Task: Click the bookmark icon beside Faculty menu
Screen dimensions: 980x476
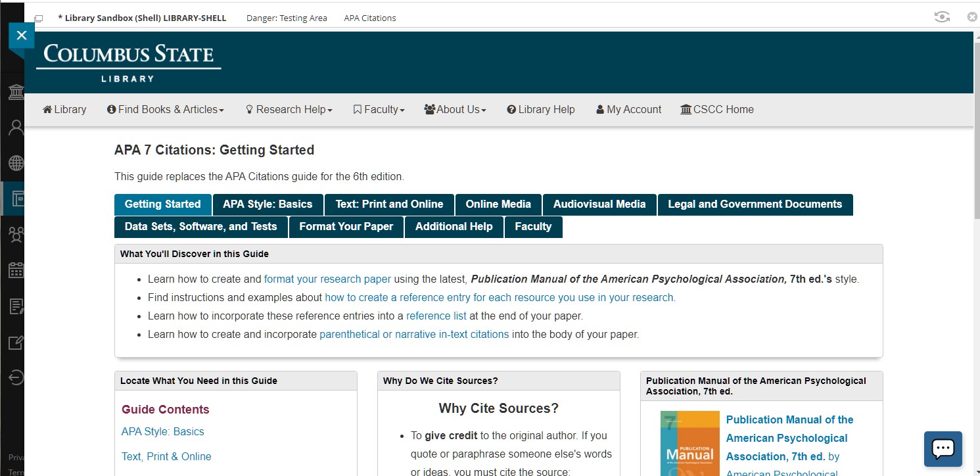Action: [357, 110]
